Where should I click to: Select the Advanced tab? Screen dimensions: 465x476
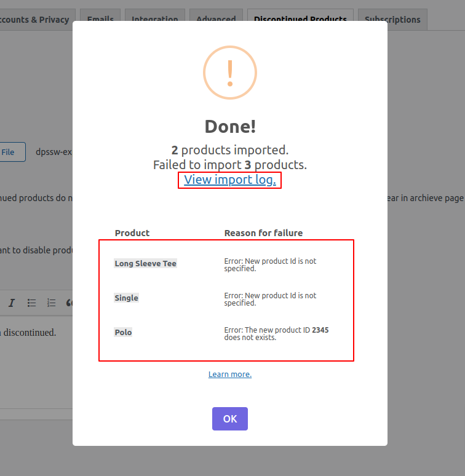tap(216, 19)
